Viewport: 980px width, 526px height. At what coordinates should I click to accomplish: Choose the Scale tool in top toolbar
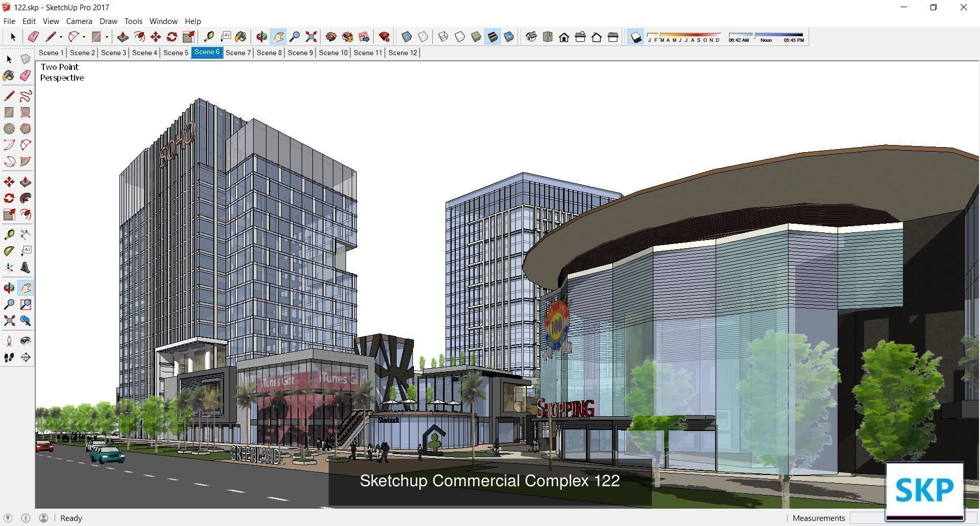[188, 37]
